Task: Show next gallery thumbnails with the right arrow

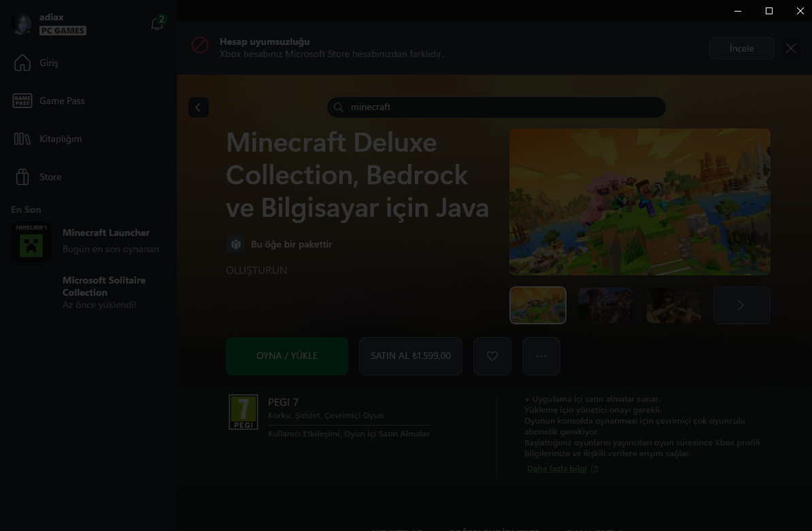Action: point(741,305)
